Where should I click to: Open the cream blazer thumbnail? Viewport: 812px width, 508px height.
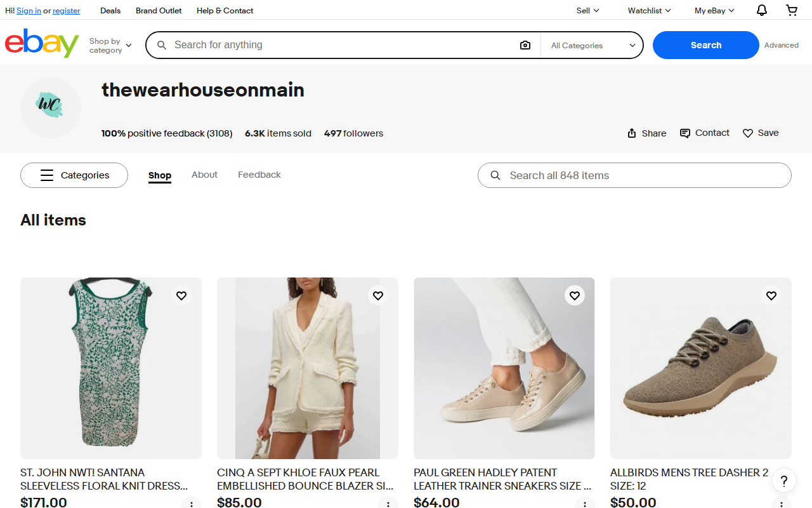308,368
